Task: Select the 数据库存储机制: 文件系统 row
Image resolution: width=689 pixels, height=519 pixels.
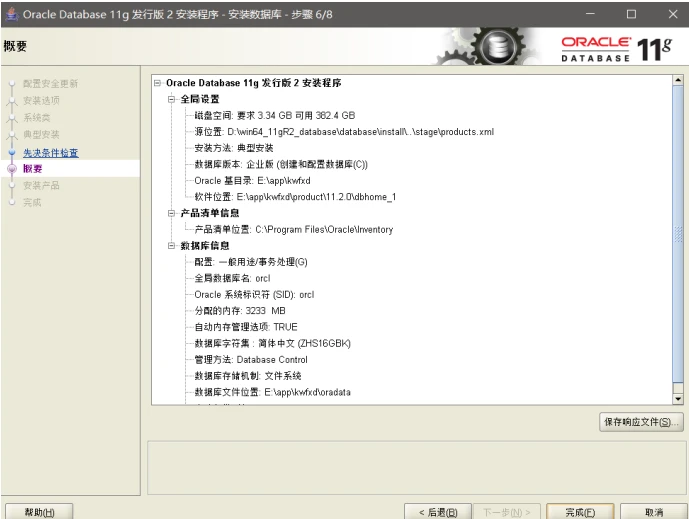Action: (248, 376)
